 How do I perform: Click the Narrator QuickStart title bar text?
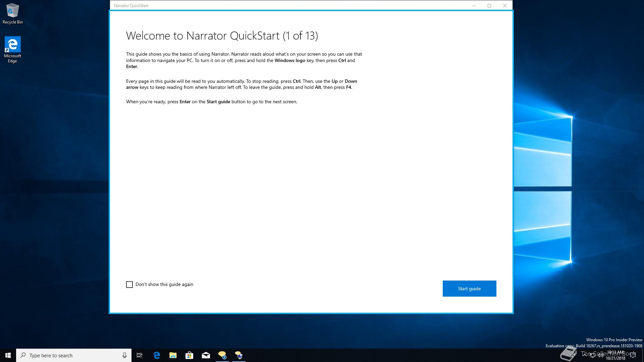tap(131, 6)
